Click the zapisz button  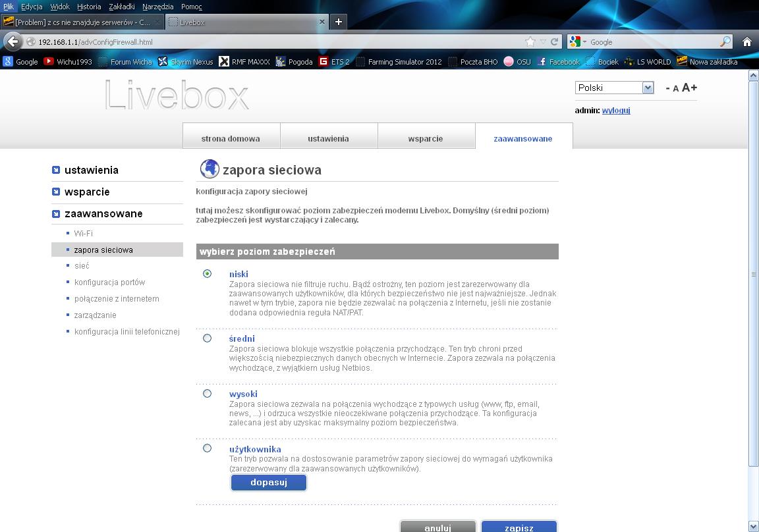[519, 527]
